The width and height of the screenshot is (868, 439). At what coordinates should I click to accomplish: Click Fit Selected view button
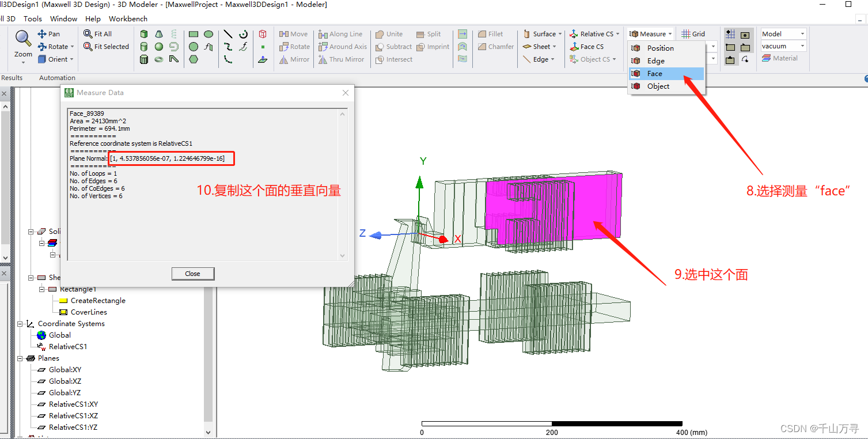[x=106, y=47]
